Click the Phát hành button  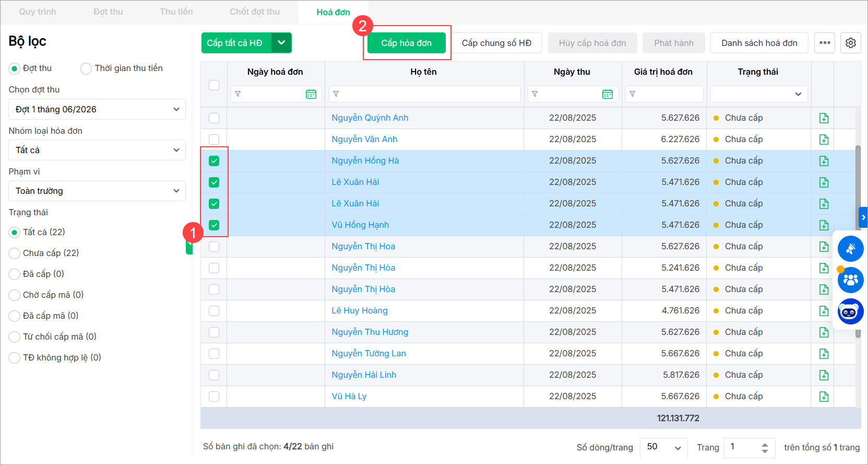tap(674, 43)
